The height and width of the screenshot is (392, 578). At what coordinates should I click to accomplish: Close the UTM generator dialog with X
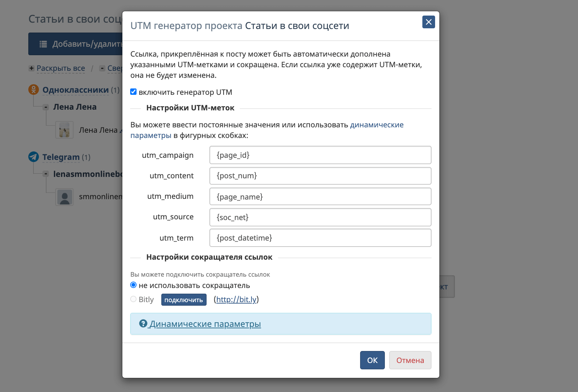click(x=428, y=22)
